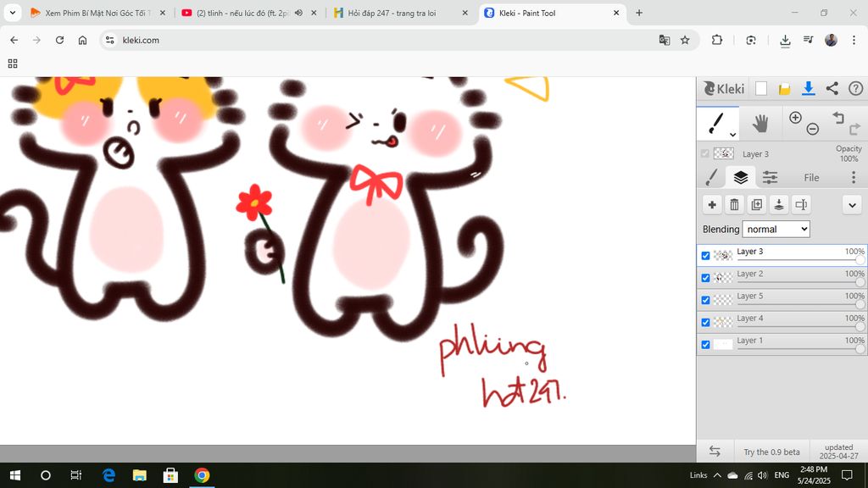The width and height of the screenshot is (868, 488).
Task: Click the zoom in magnifier icon
Action: pos(795,119)
